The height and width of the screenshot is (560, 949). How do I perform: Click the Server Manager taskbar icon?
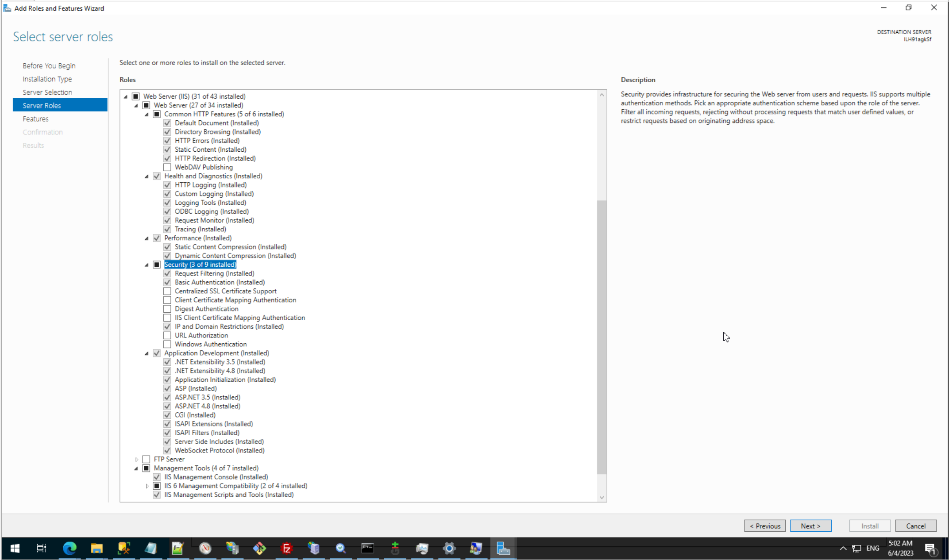[503, 548]
